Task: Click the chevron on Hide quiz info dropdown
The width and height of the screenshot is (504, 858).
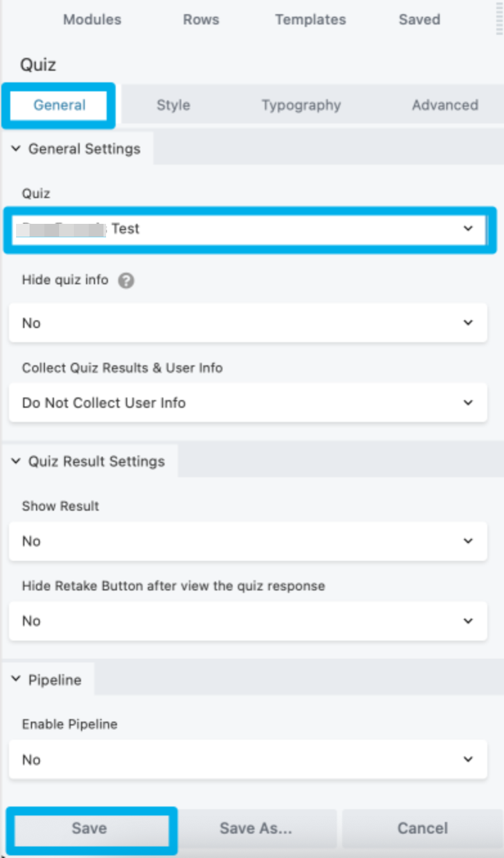Action: 469,323
